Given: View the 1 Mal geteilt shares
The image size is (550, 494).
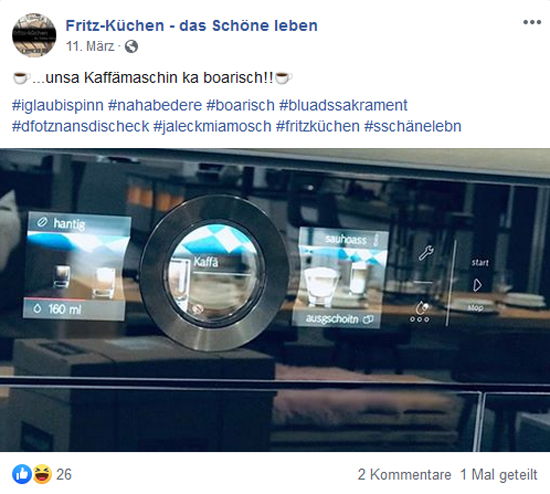Looking at the screenshot, I should click(499, 475).
